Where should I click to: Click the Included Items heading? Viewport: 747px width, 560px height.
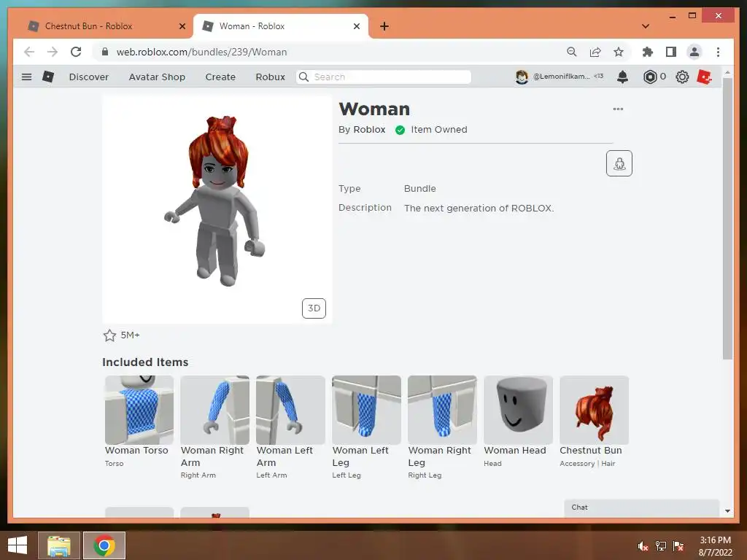145,362
